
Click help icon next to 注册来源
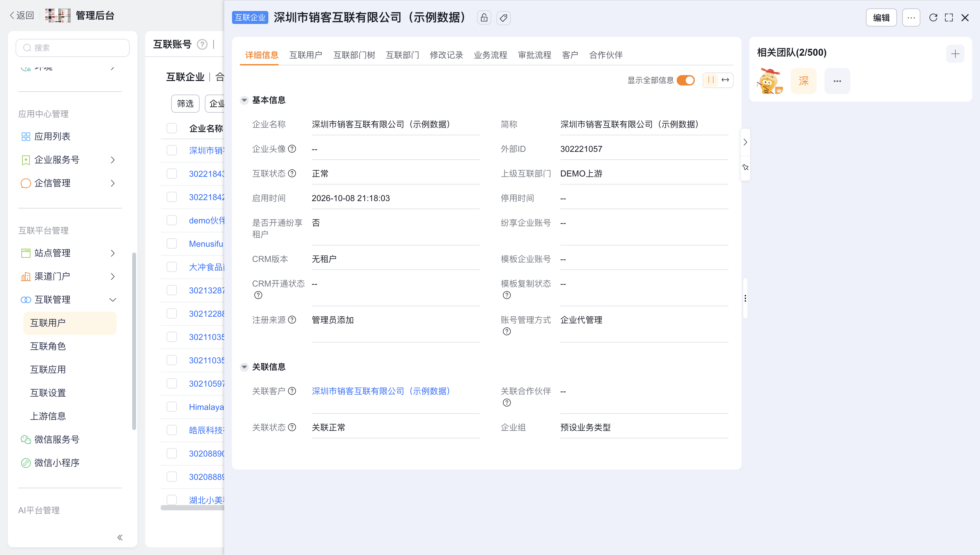[292, 320]
